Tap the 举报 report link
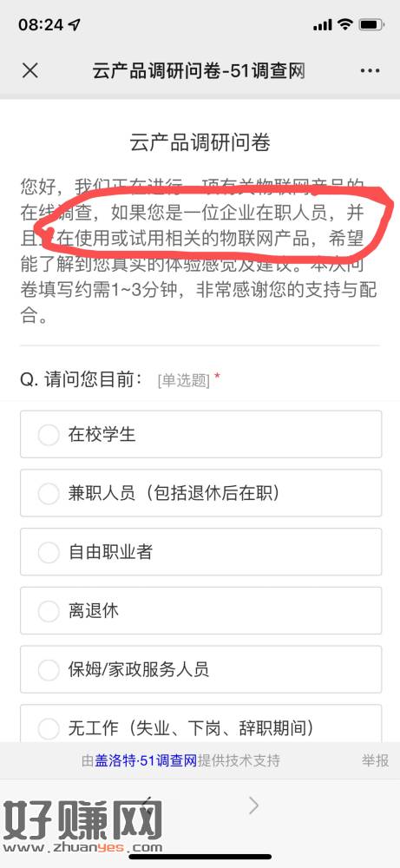The width and height of the screenshot is (400, 868). tap(376, 760)
